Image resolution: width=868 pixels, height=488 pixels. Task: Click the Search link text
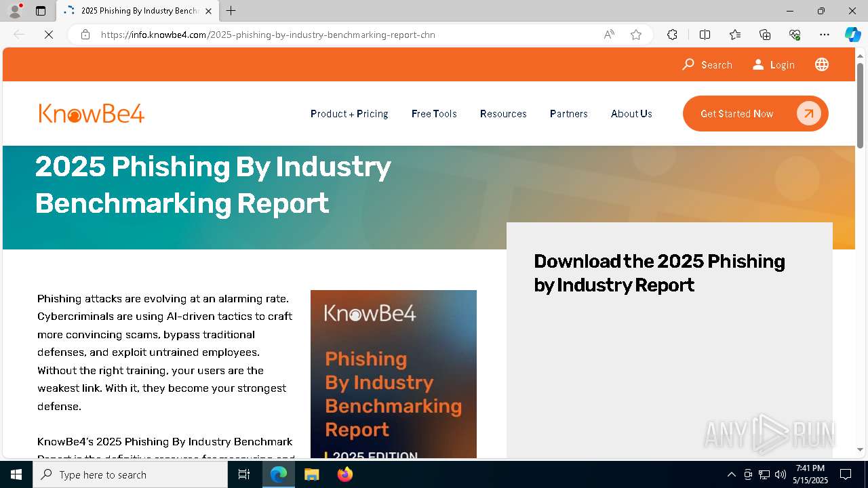tap(717, 65)
